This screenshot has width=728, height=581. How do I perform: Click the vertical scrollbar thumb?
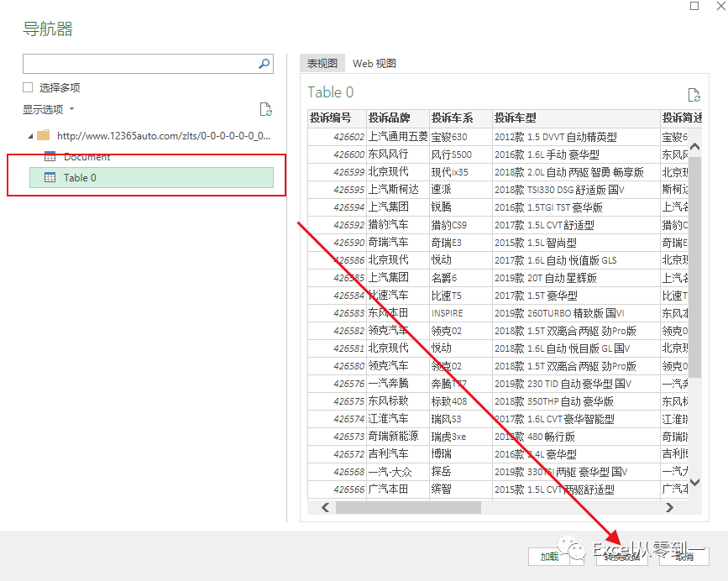(x=694, y=267)
